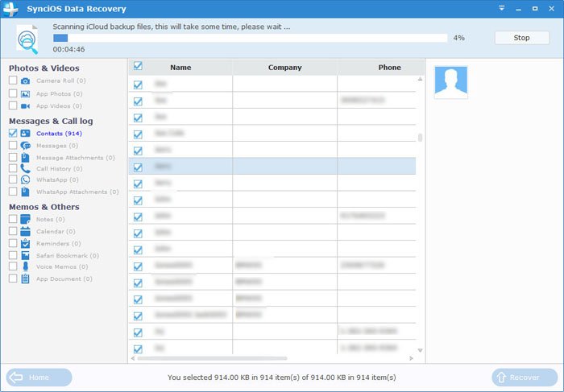This screenshot has width=564, height=392.
Task: Click the Recover button
Action: (525, 378)
